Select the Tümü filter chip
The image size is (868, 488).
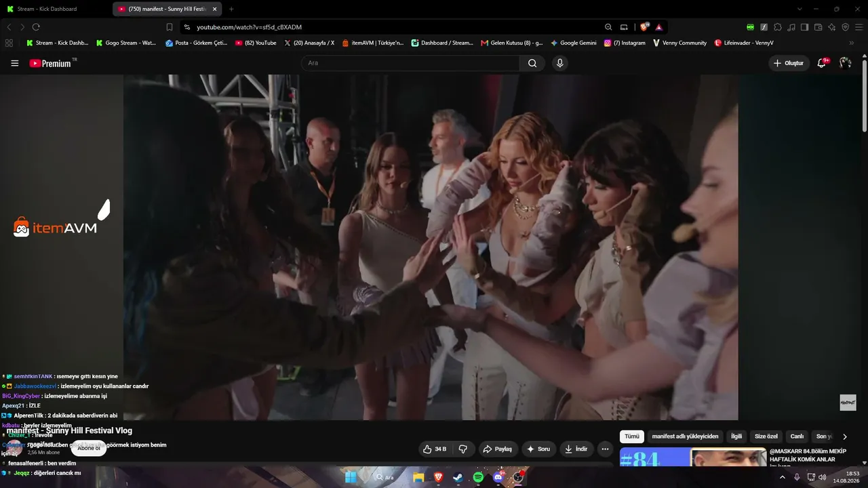point(631,436)
